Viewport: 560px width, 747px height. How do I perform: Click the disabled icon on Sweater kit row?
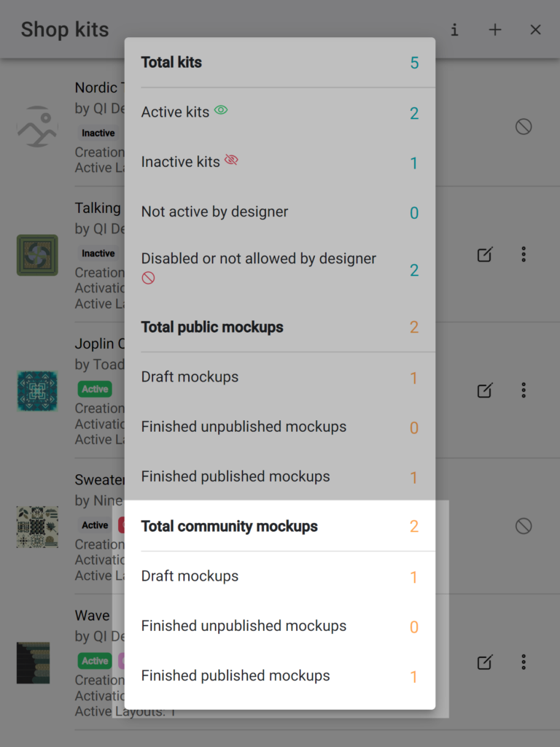click(524, 526)
